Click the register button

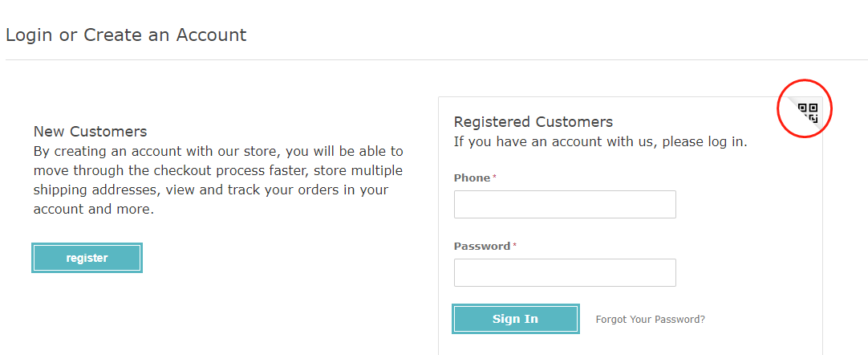click(x=87, y=258)
